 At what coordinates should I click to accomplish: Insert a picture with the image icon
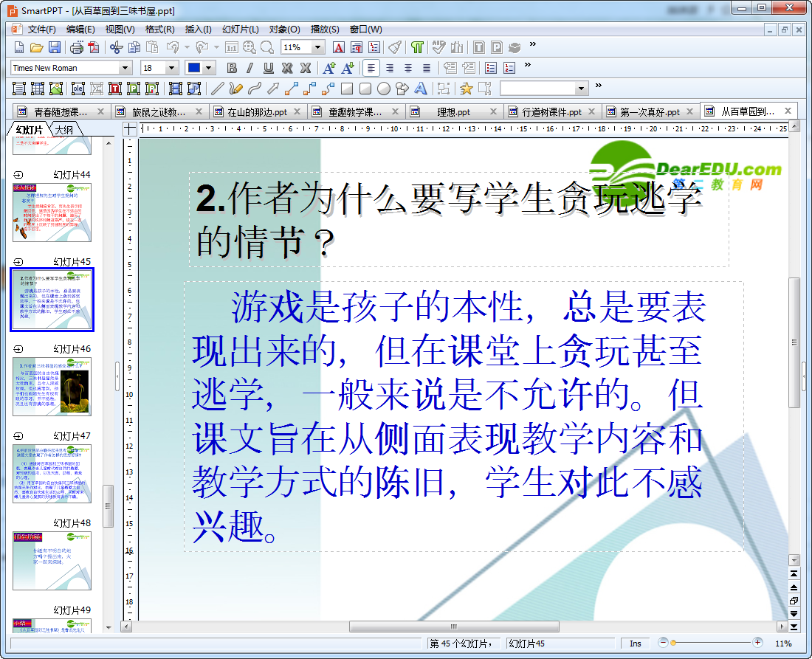56,89
